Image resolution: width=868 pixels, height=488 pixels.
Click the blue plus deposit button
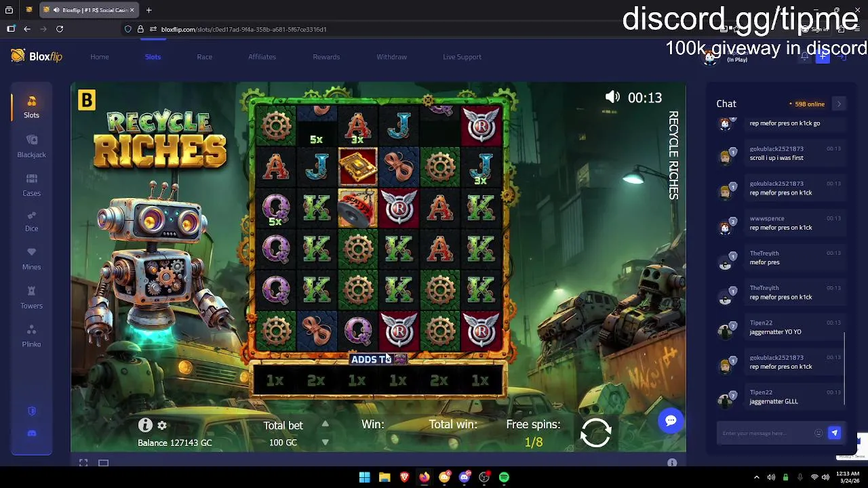[x=823, y=57]
